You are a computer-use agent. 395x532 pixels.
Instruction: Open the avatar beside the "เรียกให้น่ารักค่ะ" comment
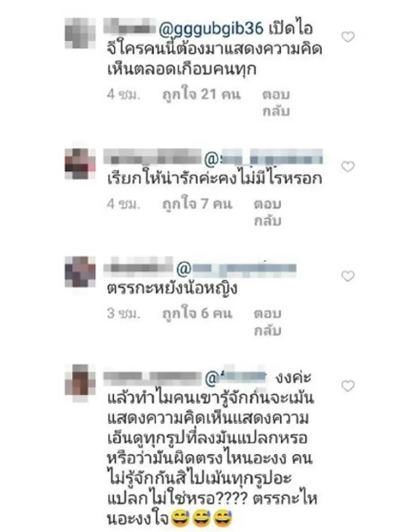click(80, 164)
